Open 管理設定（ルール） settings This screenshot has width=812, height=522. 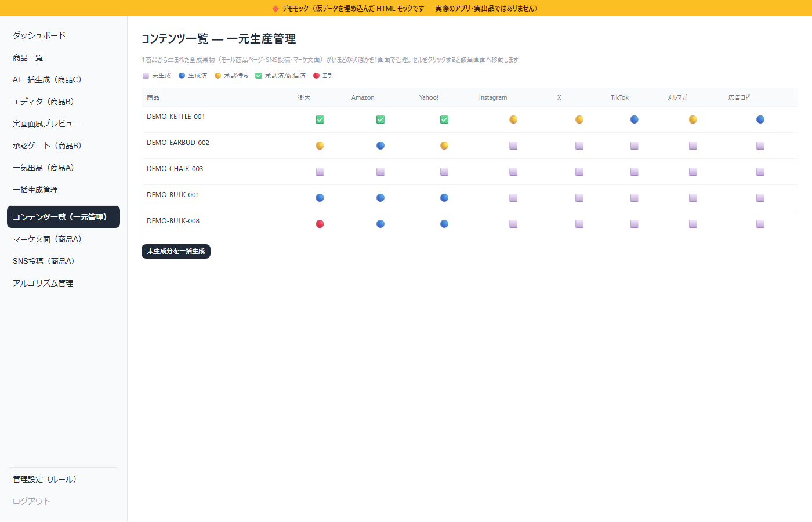click(63, 479)
